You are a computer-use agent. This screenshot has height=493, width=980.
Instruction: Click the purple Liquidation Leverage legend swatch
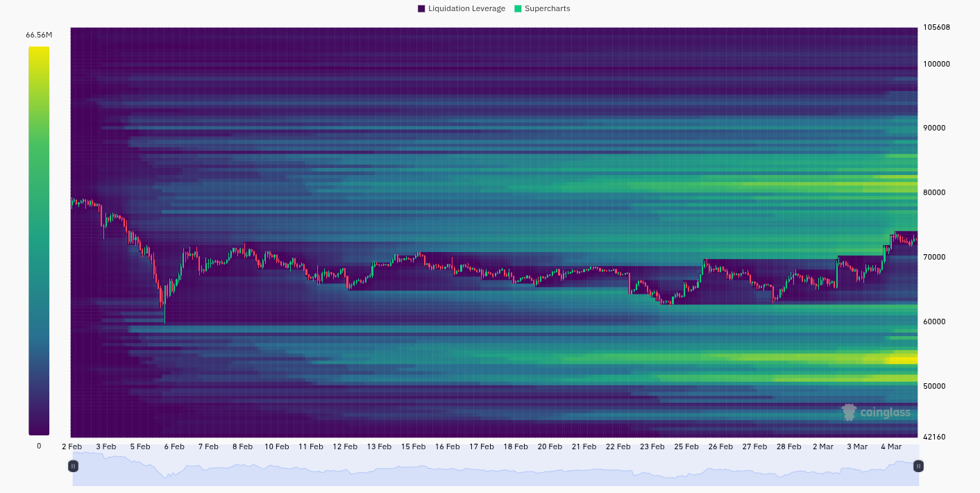tap(421, 8)
